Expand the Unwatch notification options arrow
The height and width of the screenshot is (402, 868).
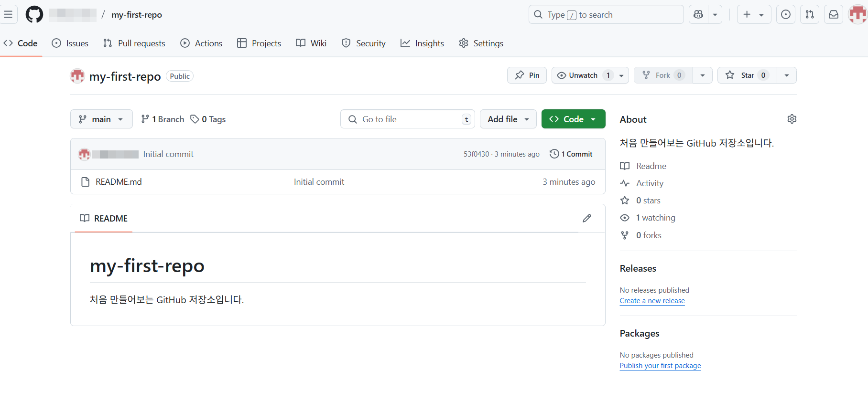coord(621,75)
